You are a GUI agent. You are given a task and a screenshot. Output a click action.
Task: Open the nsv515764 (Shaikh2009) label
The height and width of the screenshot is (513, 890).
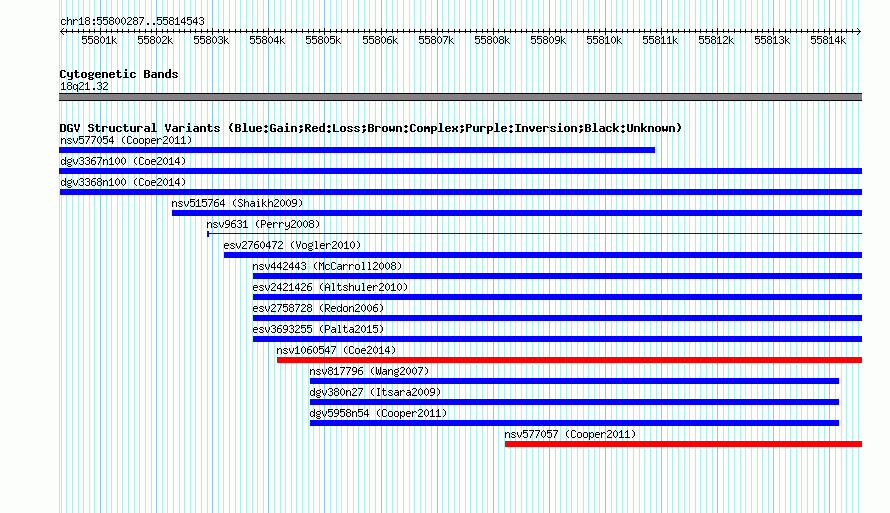point(237,203)
